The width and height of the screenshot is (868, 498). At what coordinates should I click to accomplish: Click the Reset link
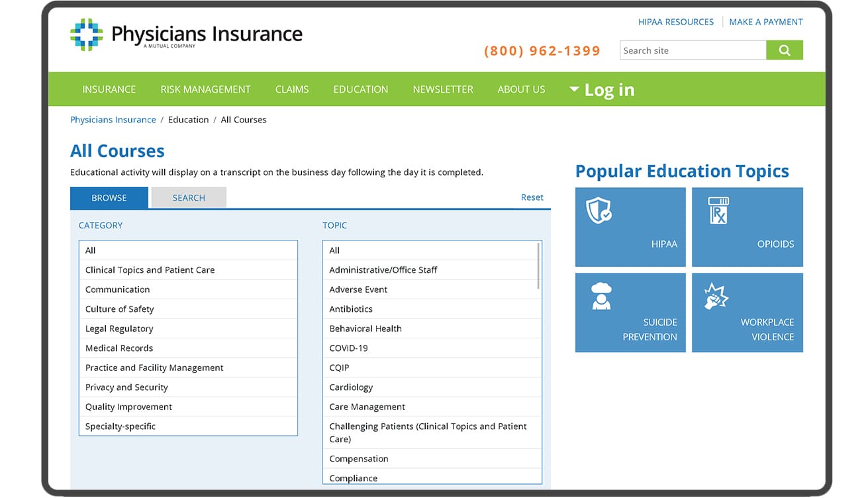(532, 197)
